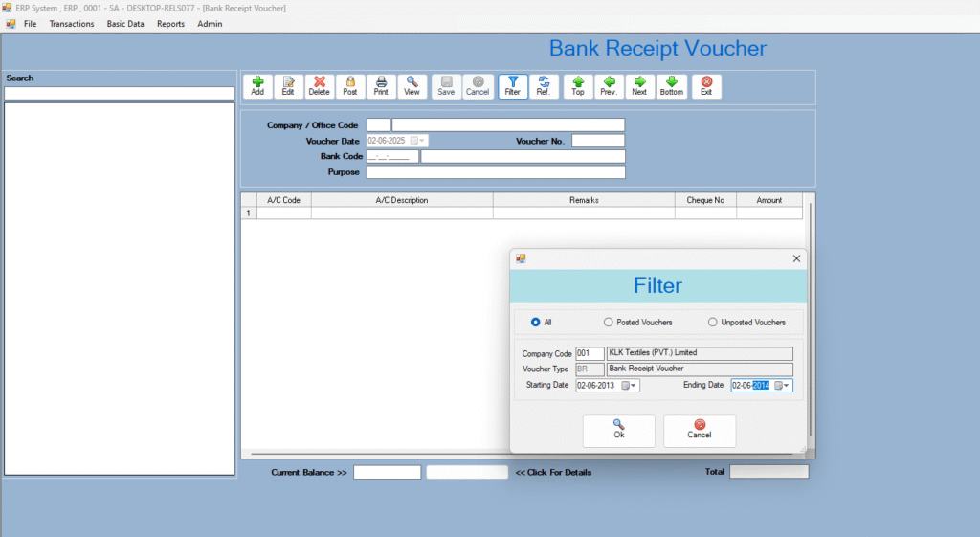Click Cancel in the Filter dialog

(x=700, y=431)
